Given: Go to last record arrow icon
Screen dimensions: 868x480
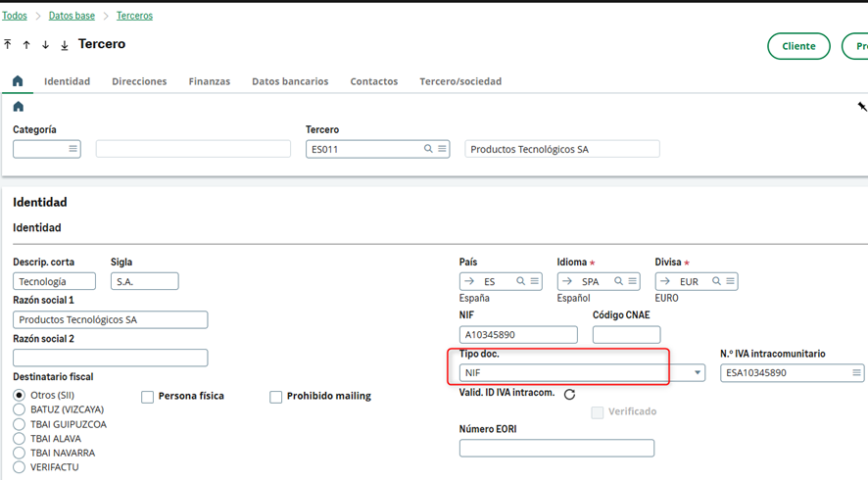Looking at the screenshot, I should tap(65, 45).
